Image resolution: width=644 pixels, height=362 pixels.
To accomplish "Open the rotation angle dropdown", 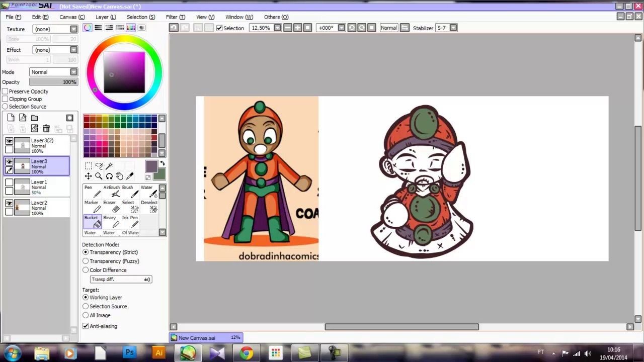I will (x=342, y=28).
